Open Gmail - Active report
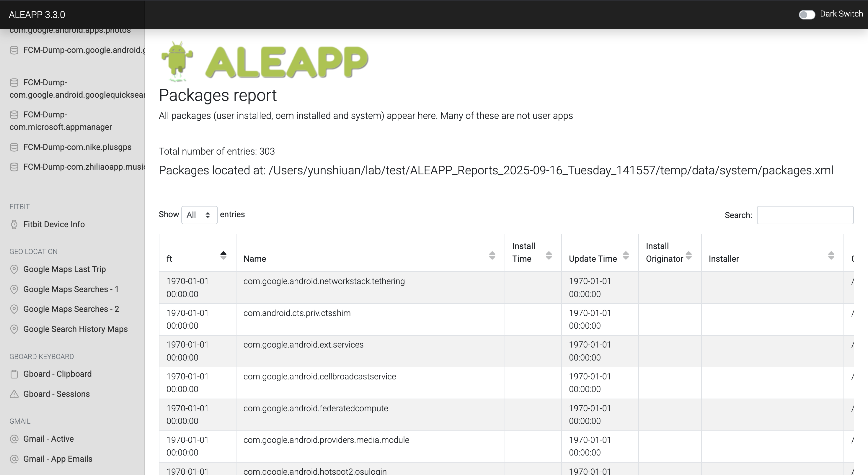The image size is (868, 475). tap(48, 439)
